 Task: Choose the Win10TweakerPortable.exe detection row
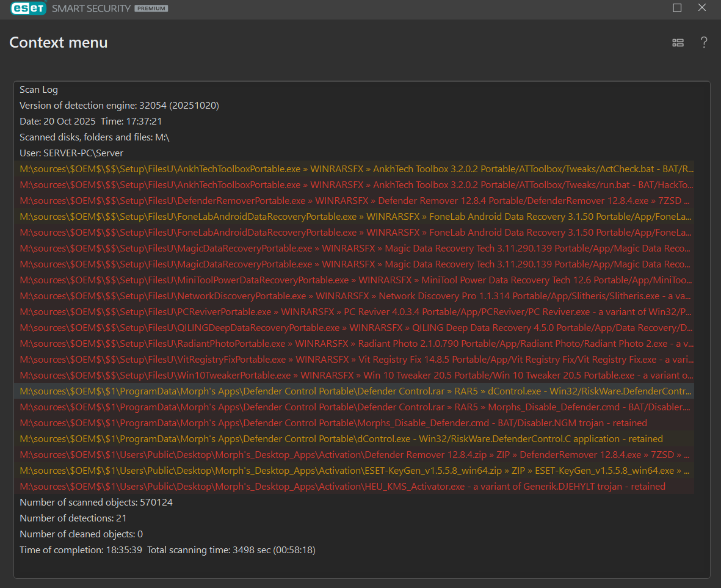pos(356,375)
